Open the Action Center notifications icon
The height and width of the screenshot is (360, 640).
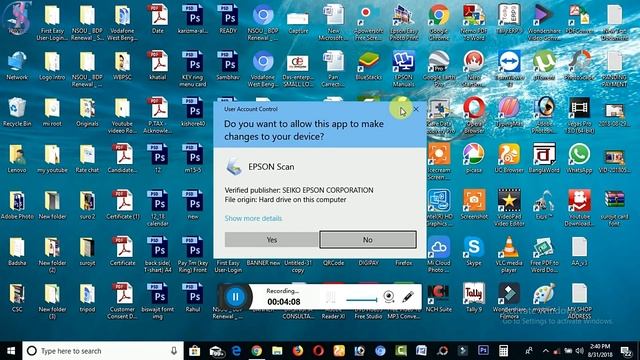[x=626, y=351]
